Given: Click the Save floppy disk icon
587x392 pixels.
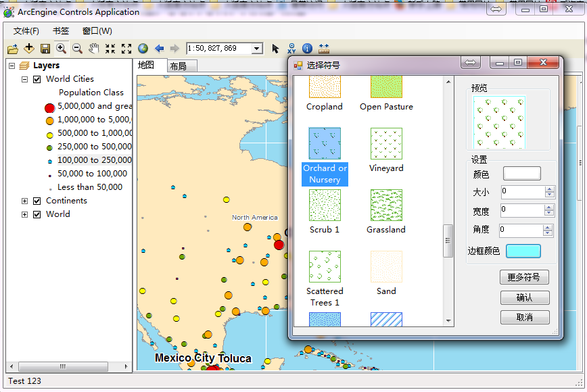Looking at the screenshot, I should point(45,49).
